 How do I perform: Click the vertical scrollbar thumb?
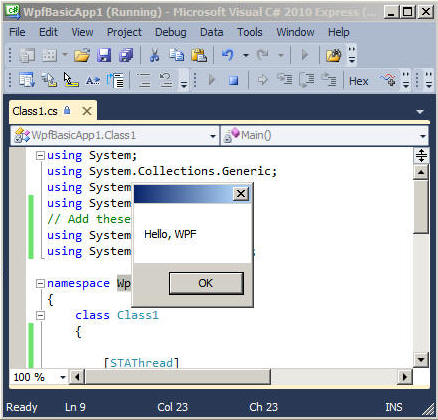421,206
